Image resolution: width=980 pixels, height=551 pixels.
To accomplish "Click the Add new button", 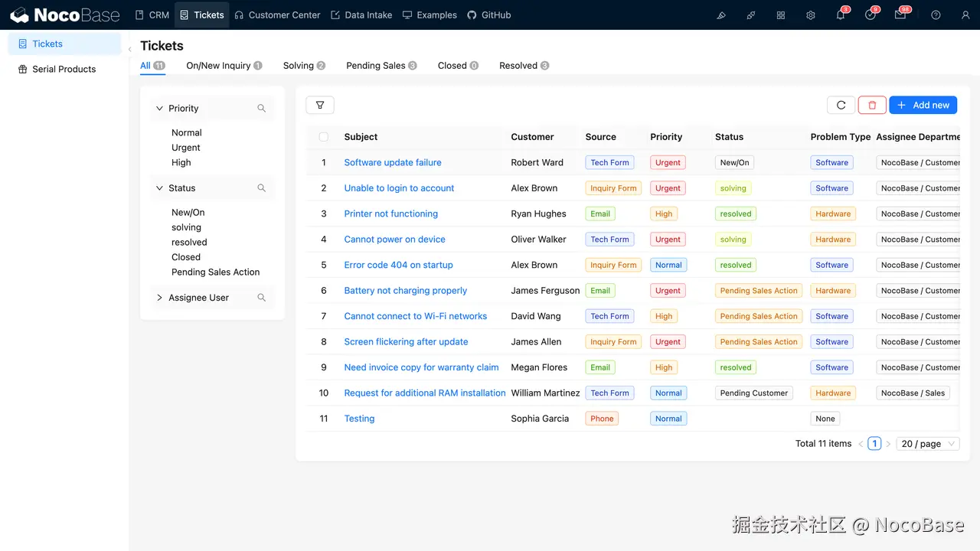I will pyautogui.click(x=923, y=105).
